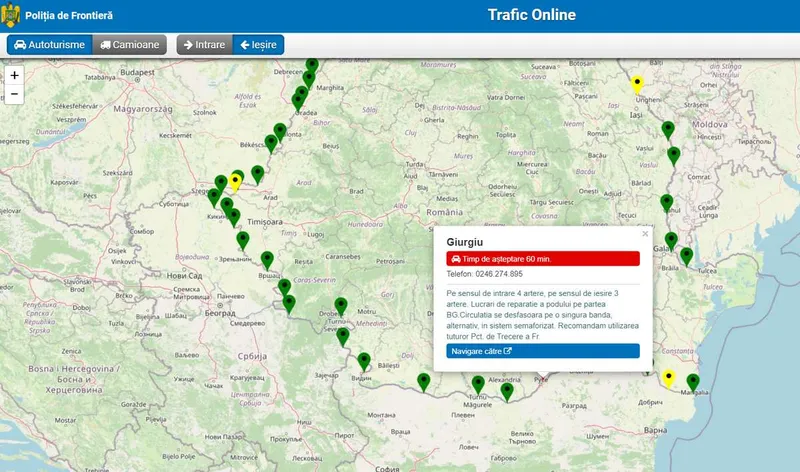Close the Giurgiu info popup
The width and height of the screenshot is (800, 472).
pos(644,234)
